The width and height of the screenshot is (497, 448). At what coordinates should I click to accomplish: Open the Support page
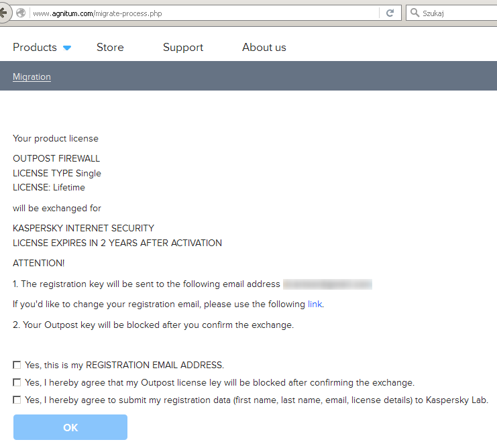[183, 48]
